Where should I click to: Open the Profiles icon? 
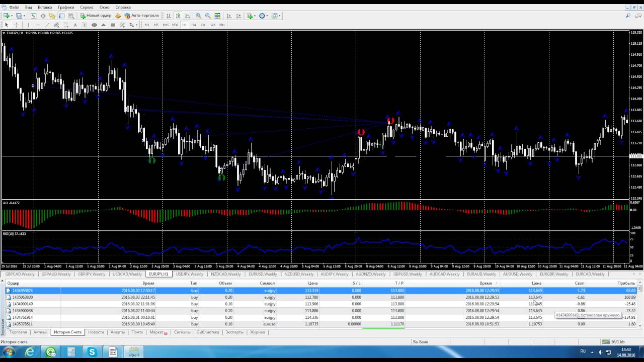pos(19,16)
